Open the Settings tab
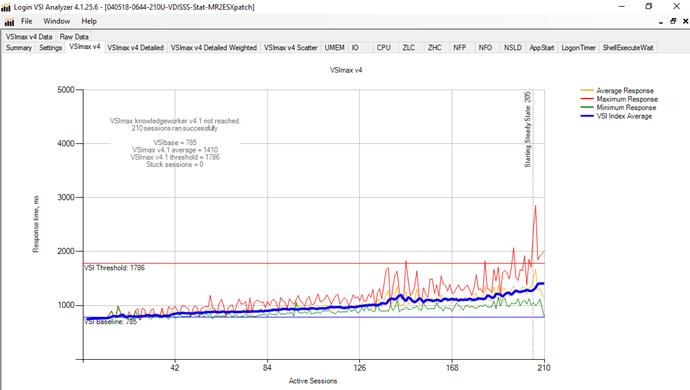The image size is (690, 390). 51,48
